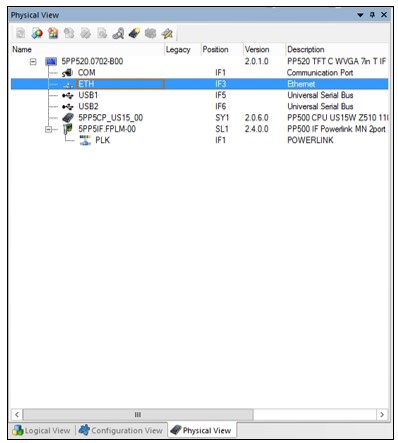Select the COM tree item
Screen dimensions: 398x443
tap(86, 73)
